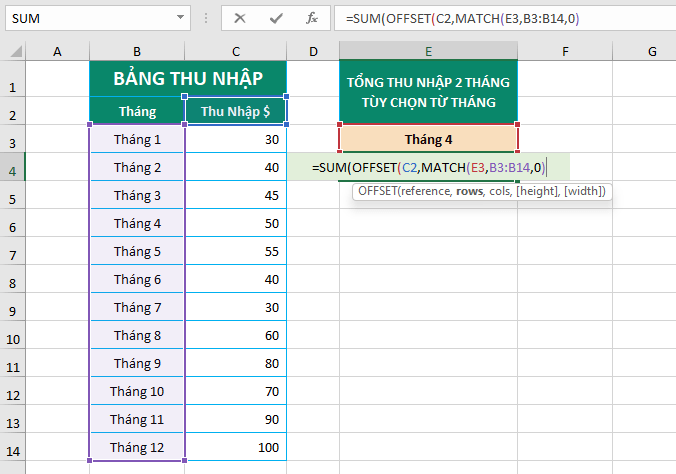Select cell 'Tháng 11' in column B
The image size is (676, 474).
click(137, 419)
